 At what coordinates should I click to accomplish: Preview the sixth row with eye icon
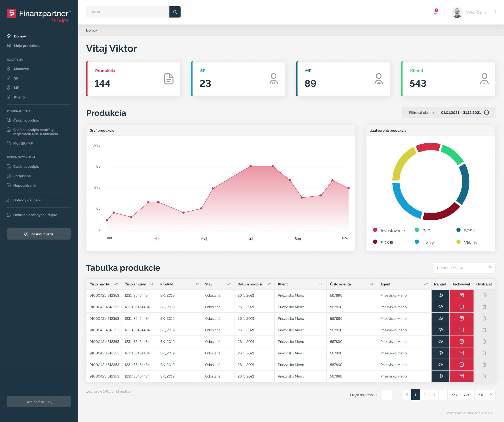441,353
